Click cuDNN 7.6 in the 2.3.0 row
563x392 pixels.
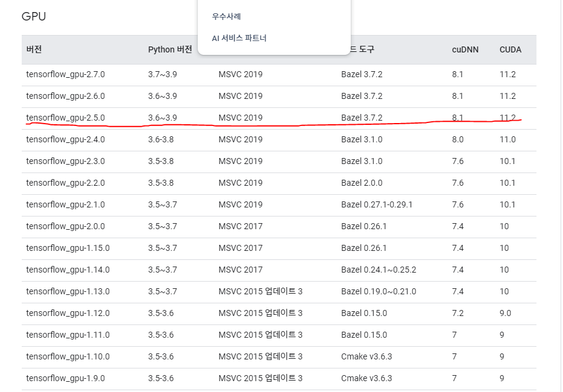coord(458,162)
